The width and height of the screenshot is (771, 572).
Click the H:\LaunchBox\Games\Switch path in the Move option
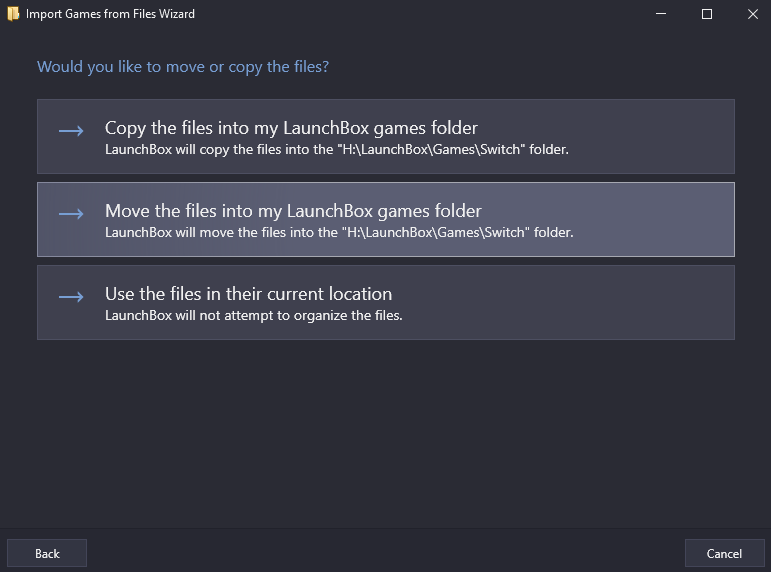(436, 233)
